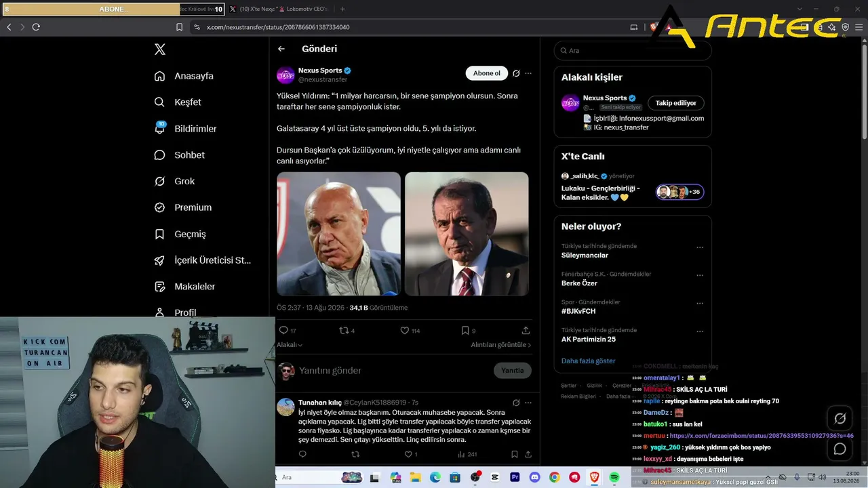This screenshot has height=488, width=868.
Task: Open Spotify from the taskbar
Action: tap(614, 477)
